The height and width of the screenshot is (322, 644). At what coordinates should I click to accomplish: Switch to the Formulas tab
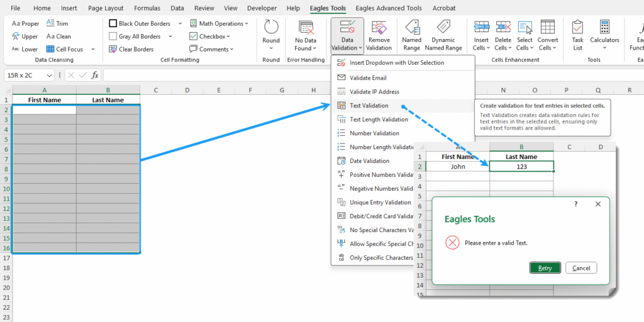[147, 8]
